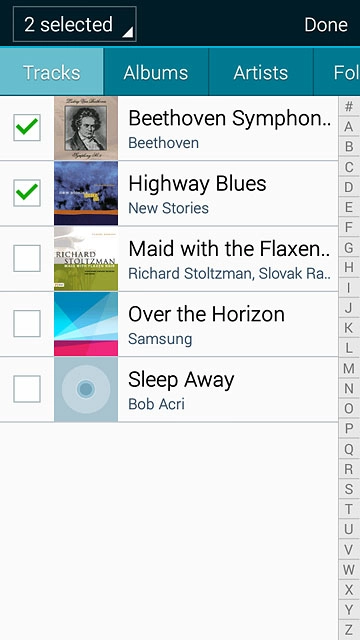Tap the Highway Blues album cover
The height and width of the screenshot is (640, 360).
click(86, 193)
